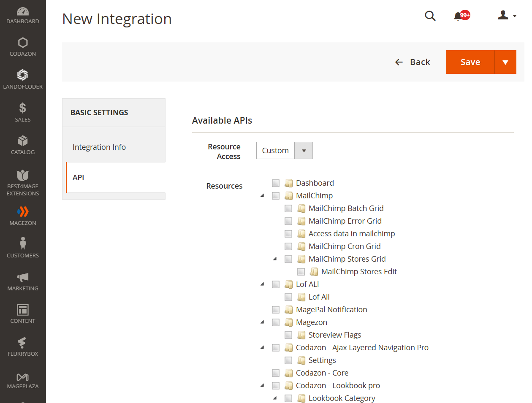The height and width of the screenshot is (403, 532).
Task: Open the Content layout icon
Action: click(x=23, y=310)
